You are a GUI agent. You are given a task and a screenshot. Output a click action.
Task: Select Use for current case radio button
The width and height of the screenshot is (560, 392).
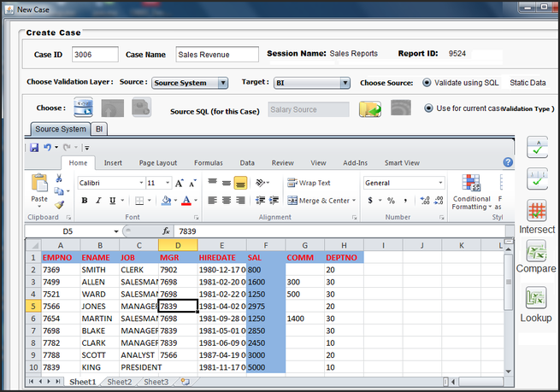point(428,108)
